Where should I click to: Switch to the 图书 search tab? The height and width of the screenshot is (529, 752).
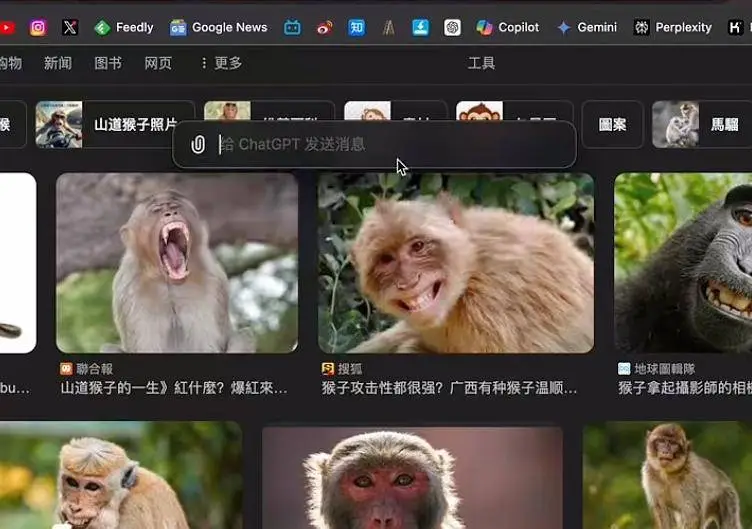point(108,63)
